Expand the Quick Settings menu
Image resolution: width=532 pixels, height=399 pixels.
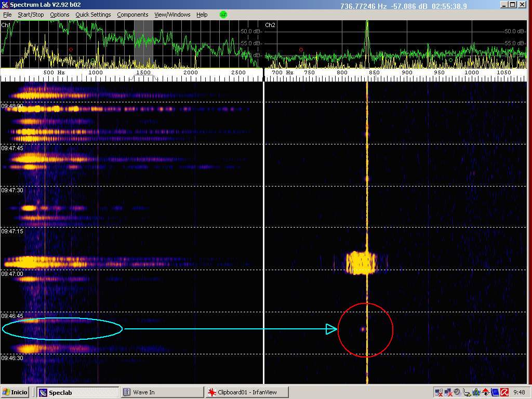click(x=93, y=15)
